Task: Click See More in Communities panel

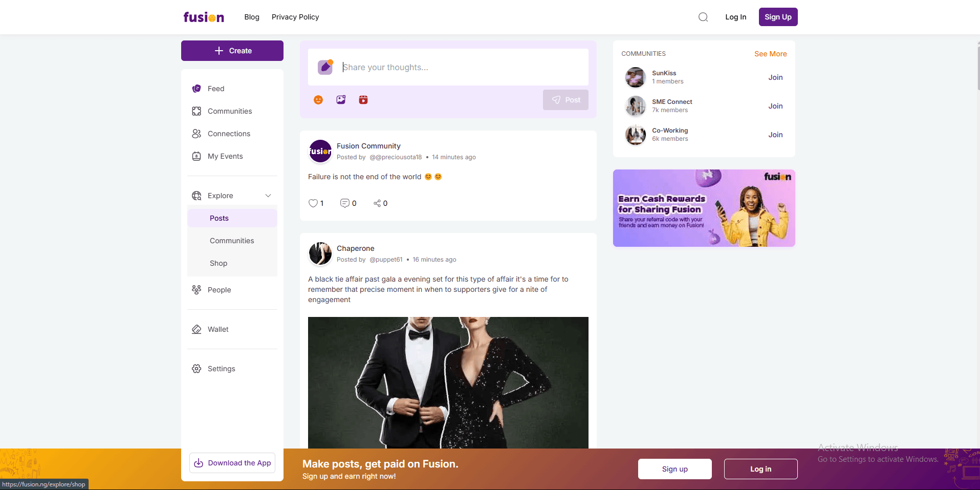Action: [x=770, y=54]
